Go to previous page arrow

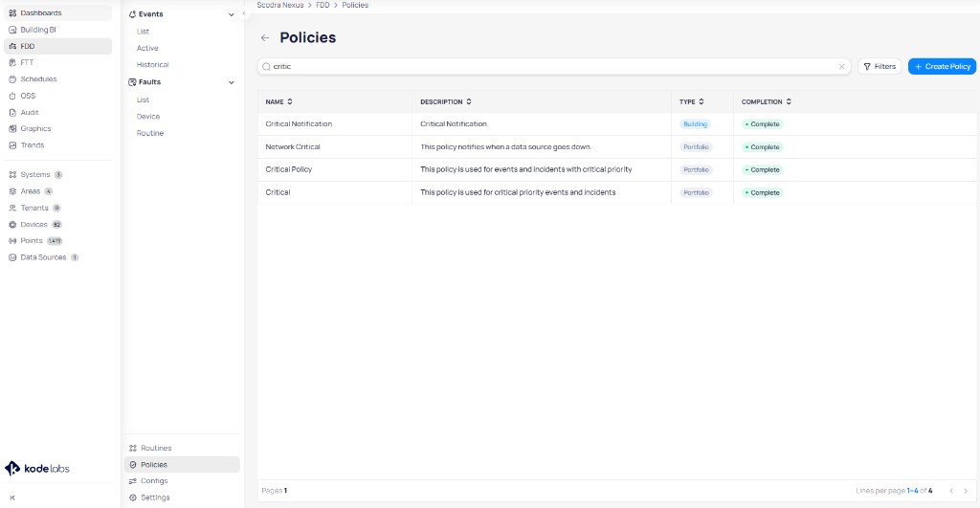pos(951,491)
